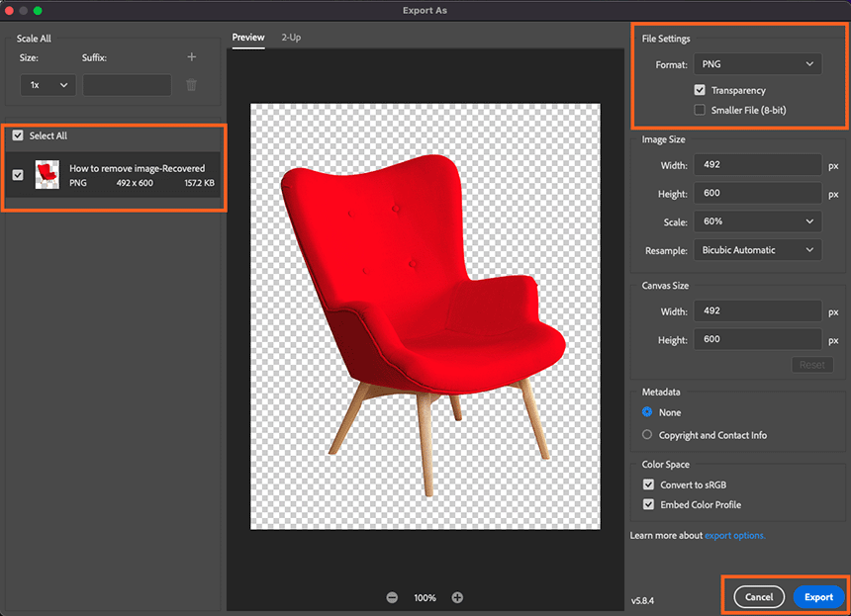Open the 60% Scale dropdown
The width and height of the screenshot is (851, 616).
point(758,221)
